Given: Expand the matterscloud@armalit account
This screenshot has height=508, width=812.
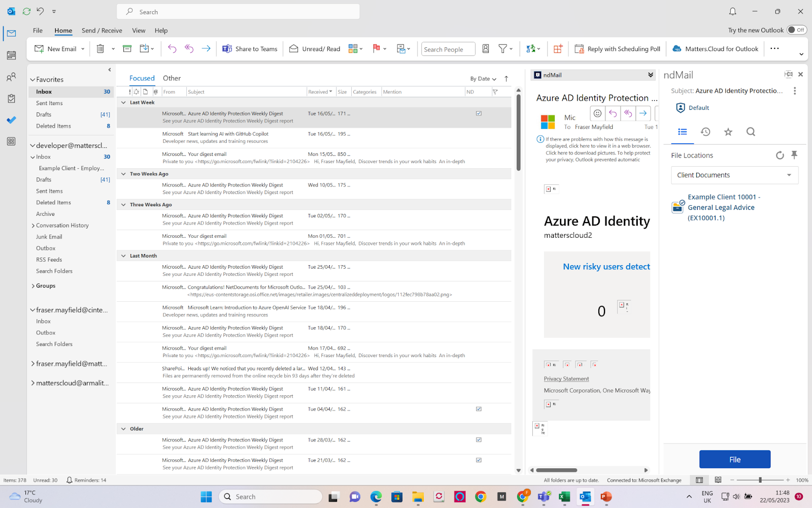Looking at the screenshot, I should (x=33, y=383).
